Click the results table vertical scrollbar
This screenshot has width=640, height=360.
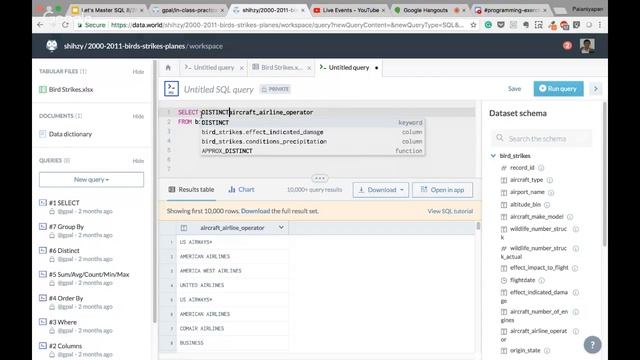coord(478,226)
